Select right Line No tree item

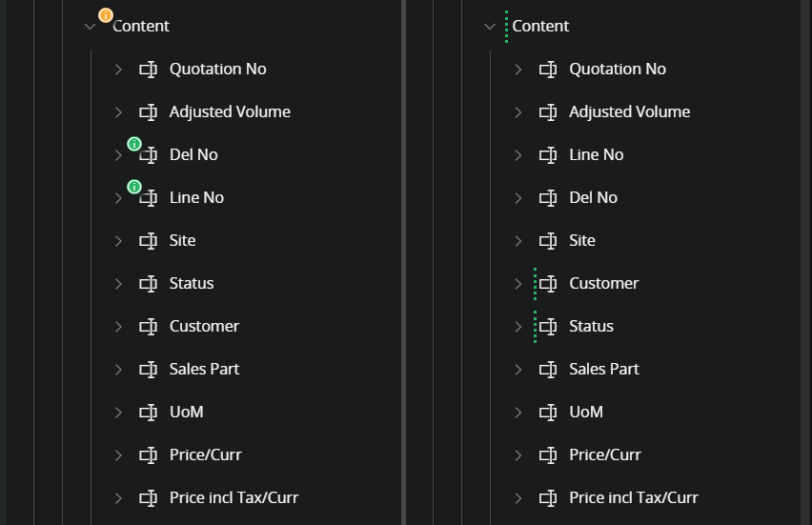(596, 155)
